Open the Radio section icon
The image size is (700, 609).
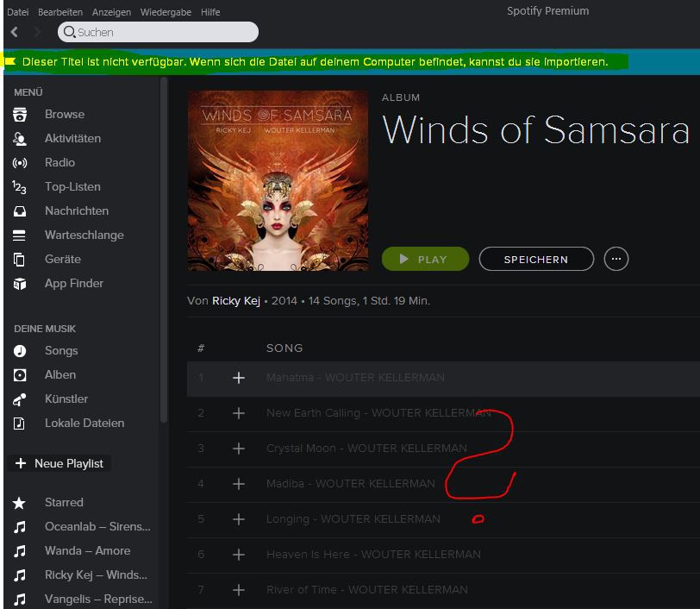(19, 162)
